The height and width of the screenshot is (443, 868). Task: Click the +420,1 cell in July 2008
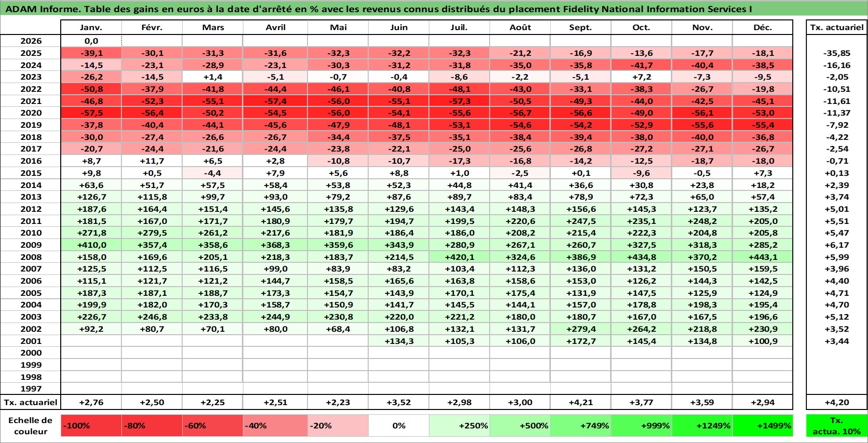point(460,257)
